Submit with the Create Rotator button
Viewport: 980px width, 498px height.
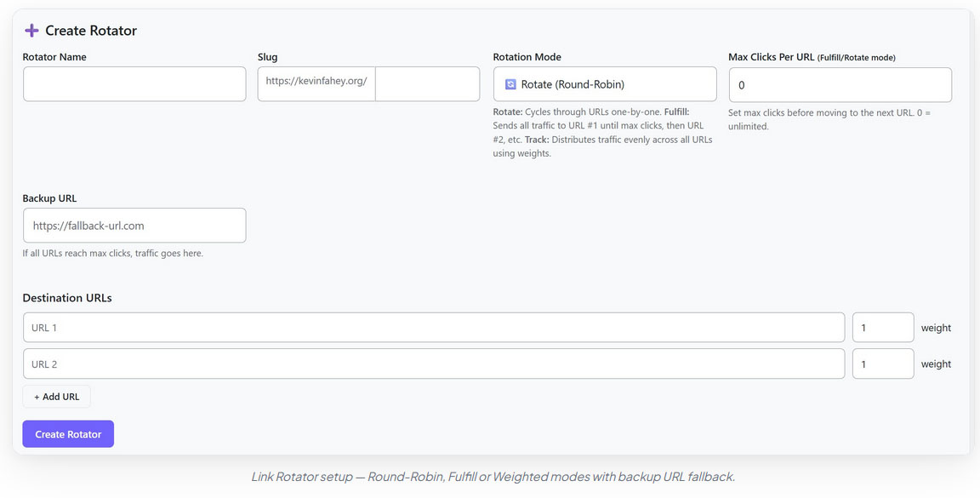coord(68,433)
